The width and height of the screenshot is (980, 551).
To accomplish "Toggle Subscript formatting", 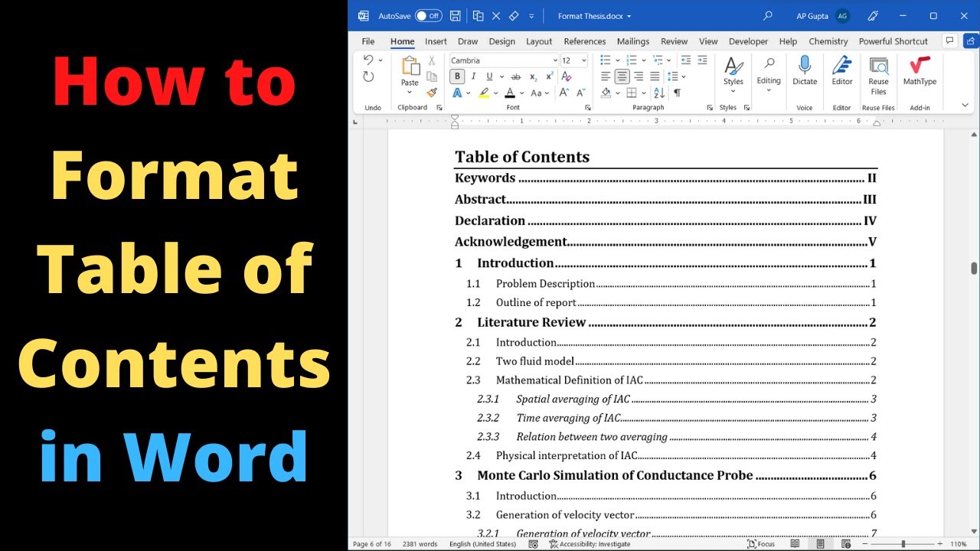I will 534,77.
